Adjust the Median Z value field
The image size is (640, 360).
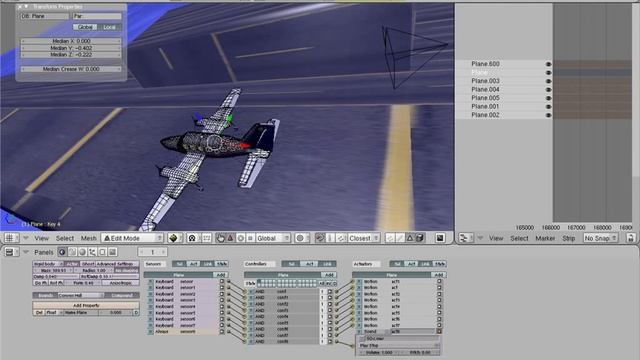click(x=71, y=55)
